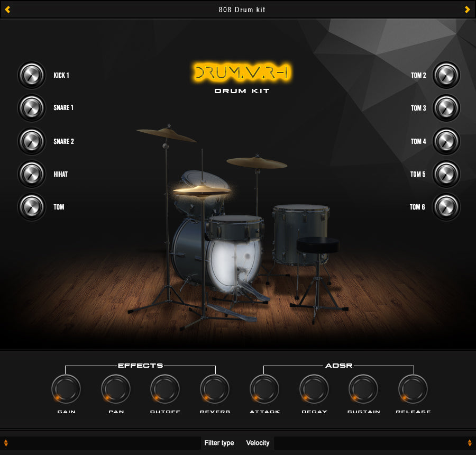The height and width of the screenshot is (455, 476).
Task: Click the HIHAT label
Action: 61,174
